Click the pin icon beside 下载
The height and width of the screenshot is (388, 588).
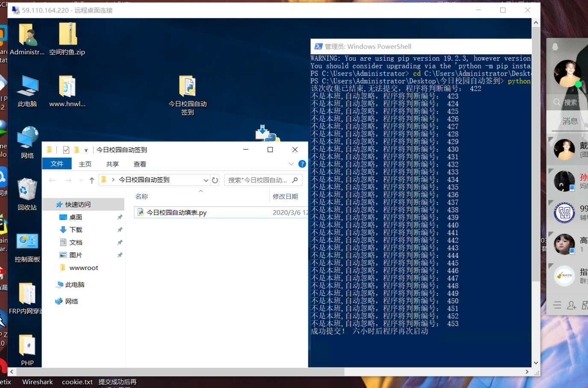tap(120, 230)
